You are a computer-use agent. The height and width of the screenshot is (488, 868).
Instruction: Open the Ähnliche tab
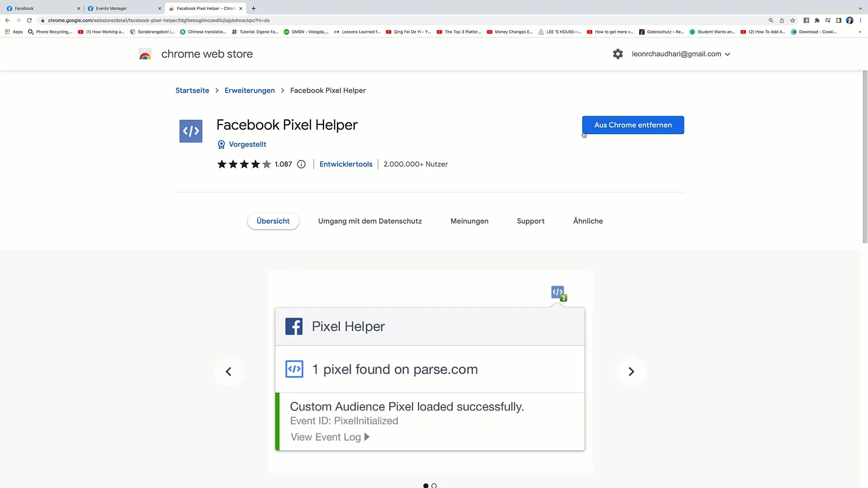tap(588, 221)
